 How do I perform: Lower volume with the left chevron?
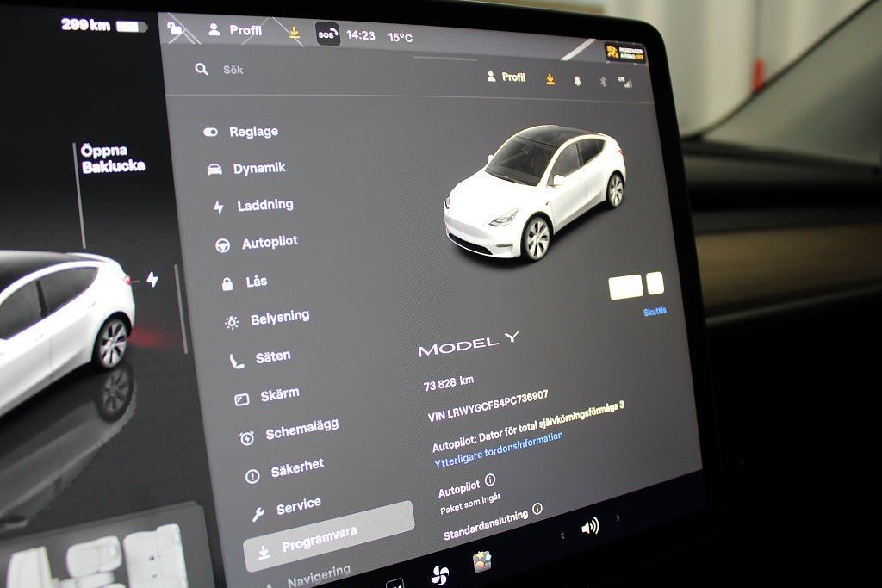click(x=562, y=535)
